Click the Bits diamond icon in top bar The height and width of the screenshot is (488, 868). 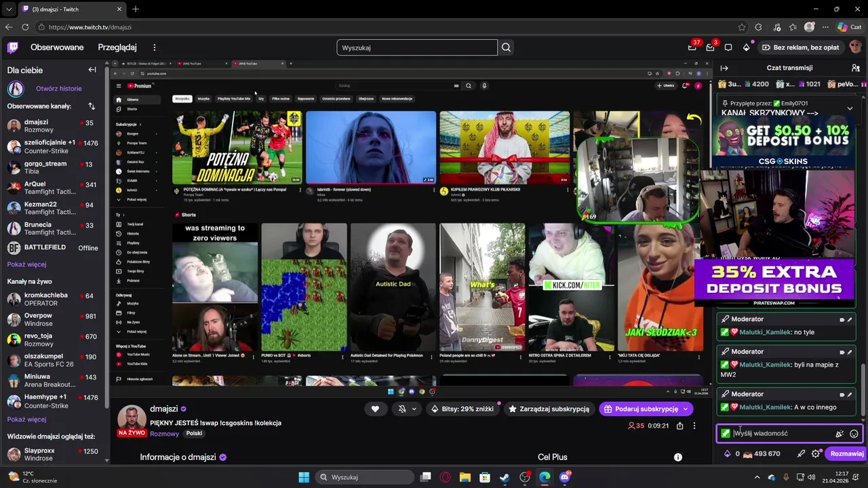coord(746,47)
